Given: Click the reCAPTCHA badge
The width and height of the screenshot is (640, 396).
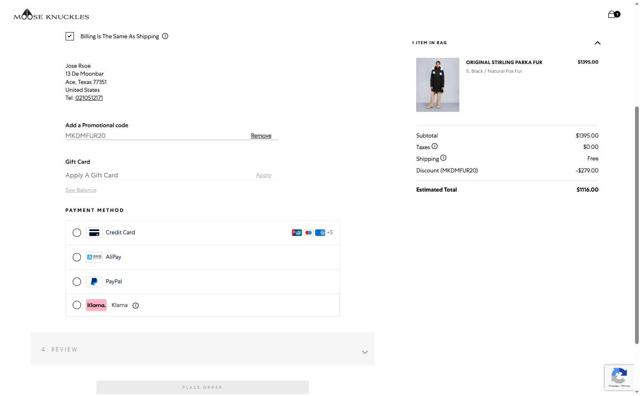Looking at the screenshot, I should tap(619, 377).
